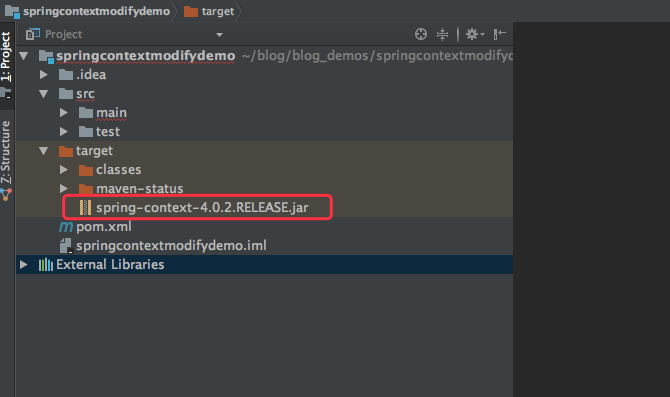Click the scroll-from-source crosshair icon
The image size is (670, 397).
(421, 34)
